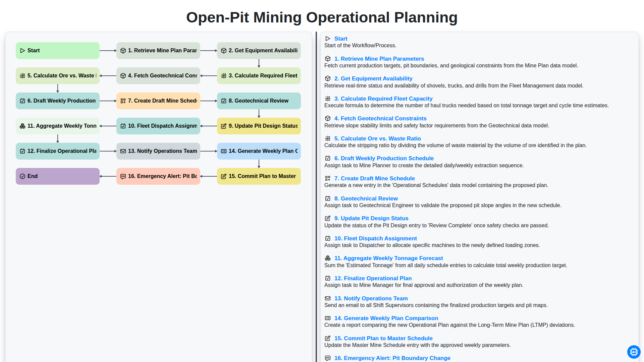Image resolution: width=644 pixels, height=362 pixels.
Task: Click the text starting 'Sum the Estimated Tonnage'
Action: point(445,265)
